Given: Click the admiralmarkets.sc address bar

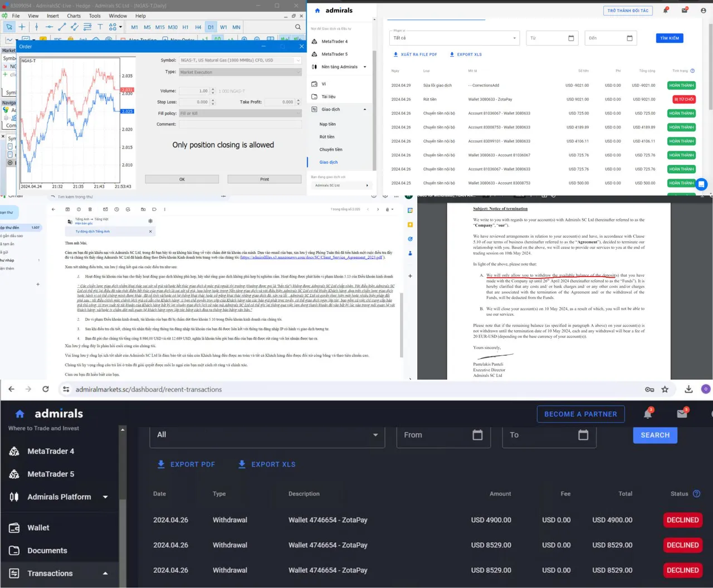Looking at the screenshot, I should click(x=356, y=389).
